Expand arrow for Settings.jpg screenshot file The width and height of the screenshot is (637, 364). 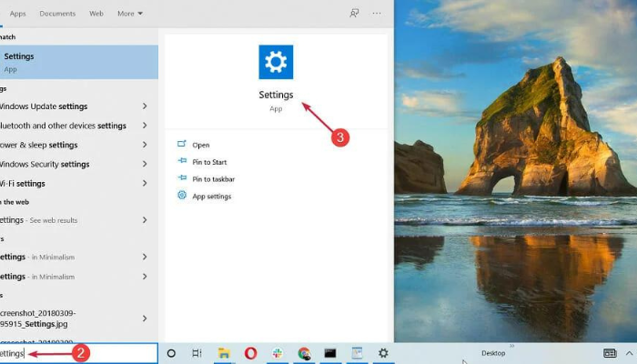145,318
